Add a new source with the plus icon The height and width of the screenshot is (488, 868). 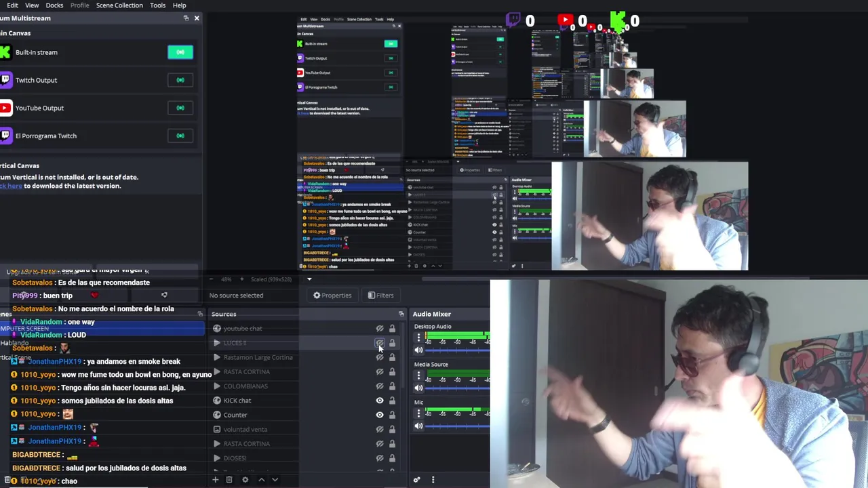tap(216, 480)
